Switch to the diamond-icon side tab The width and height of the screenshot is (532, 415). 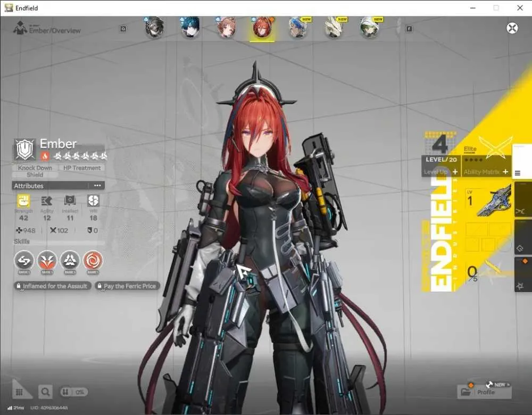pos(523,237)
